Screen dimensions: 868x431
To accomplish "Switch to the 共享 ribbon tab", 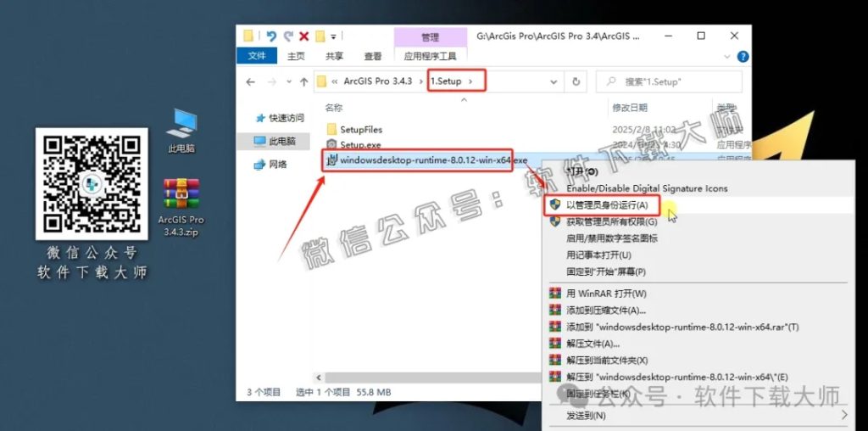I will pyautogui.click(x=334, y=56).
